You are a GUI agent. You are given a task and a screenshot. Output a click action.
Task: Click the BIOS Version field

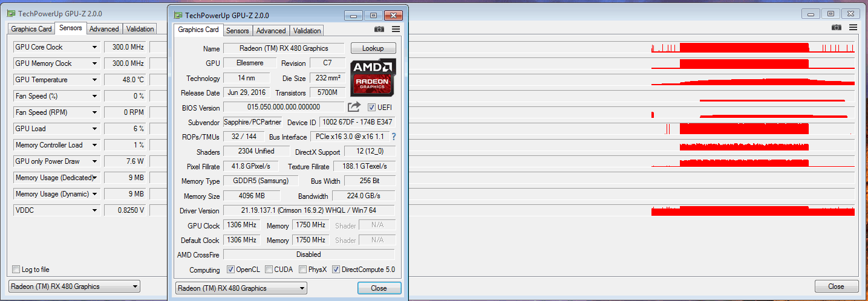pyautogui.click(x=284, y=108)
